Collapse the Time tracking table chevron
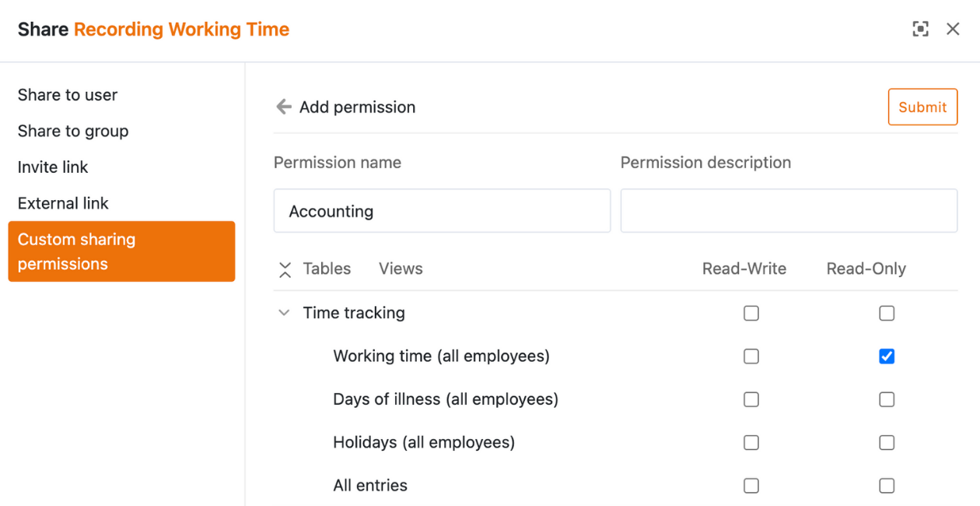This screenshot has height=506, width=980. pyautogui.click(x=284, y=313)
